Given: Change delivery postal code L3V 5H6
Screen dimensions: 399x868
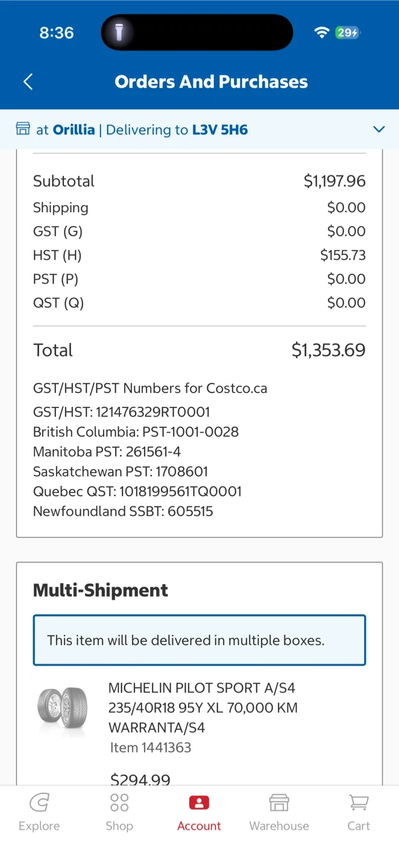Looking at the screenshot, I should [x=220, y=130].
